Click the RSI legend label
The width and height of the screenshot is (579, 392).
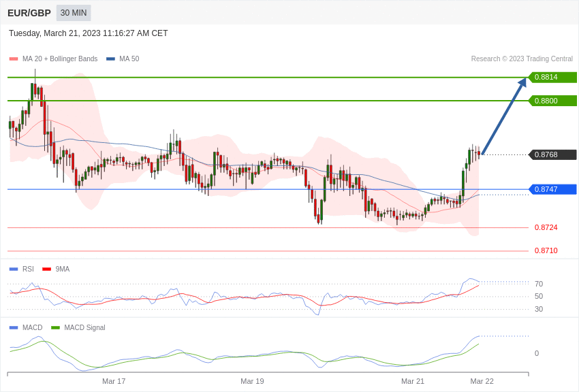point(28,269)
